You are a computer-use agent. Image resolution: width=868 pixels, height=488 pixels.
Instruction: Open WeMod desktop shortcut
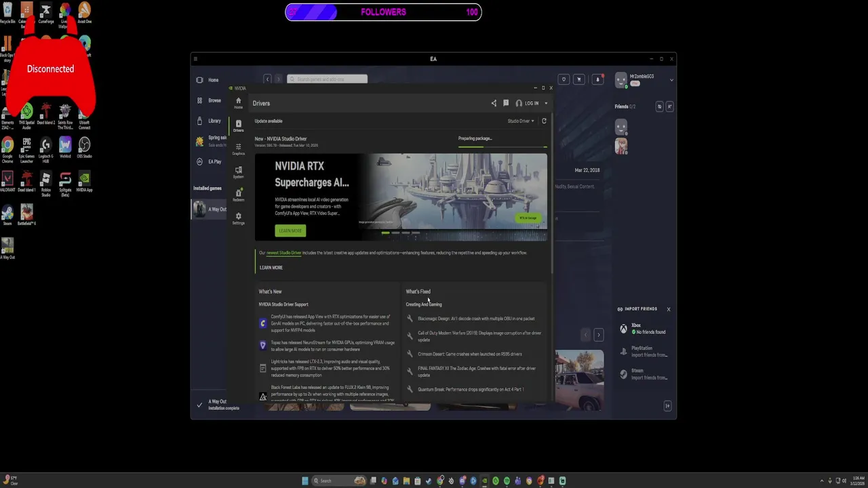(65, 148)
